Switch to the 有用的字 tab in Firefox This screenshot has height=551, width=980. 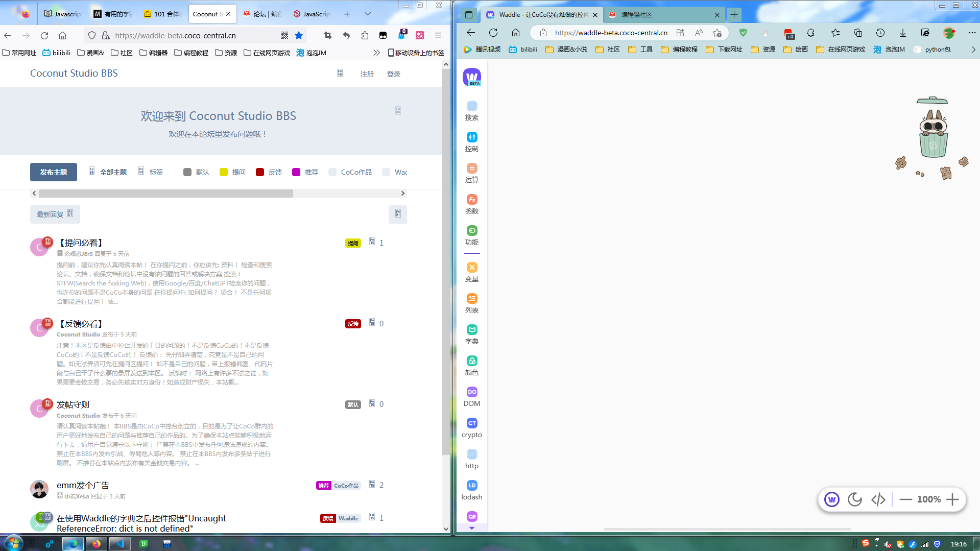point(113,14)
